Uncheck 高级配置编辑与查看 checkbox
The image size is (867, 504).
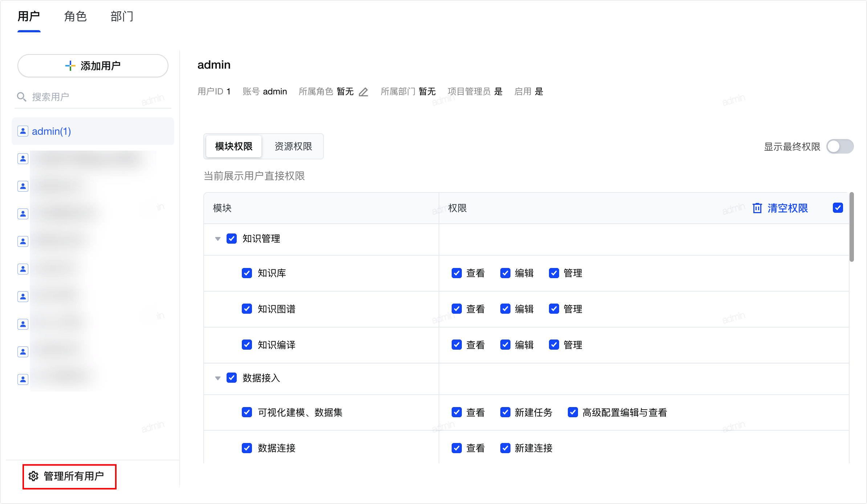click(573, 412)
